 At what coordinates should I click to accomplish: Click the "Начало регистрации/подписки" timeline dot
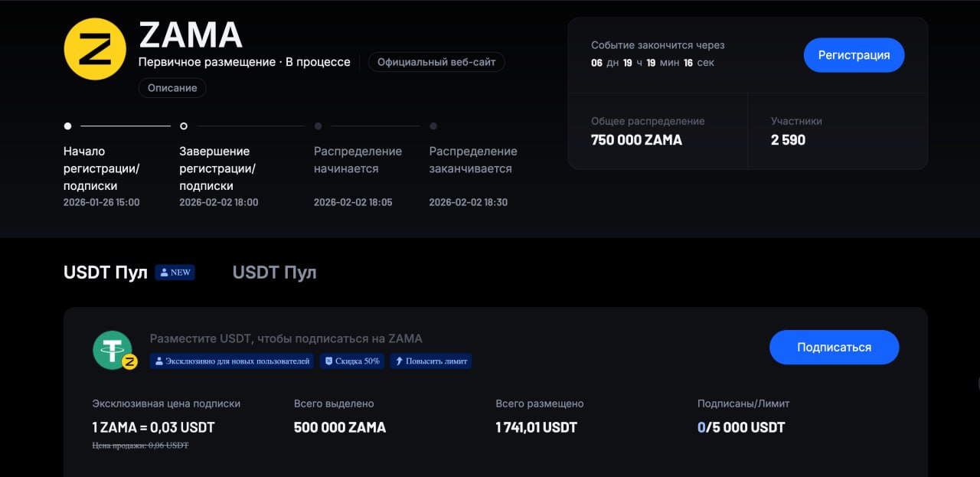(68, 126)
